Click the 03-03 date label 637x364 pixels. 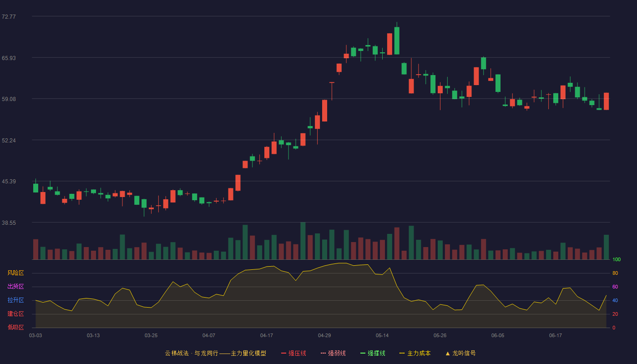35,335
